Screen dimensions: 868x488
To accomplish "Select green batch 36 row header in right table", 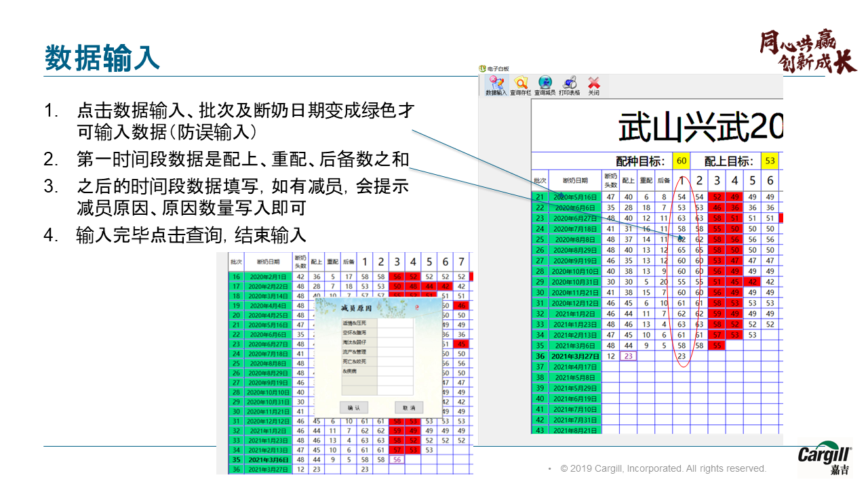I will point(540,356).
